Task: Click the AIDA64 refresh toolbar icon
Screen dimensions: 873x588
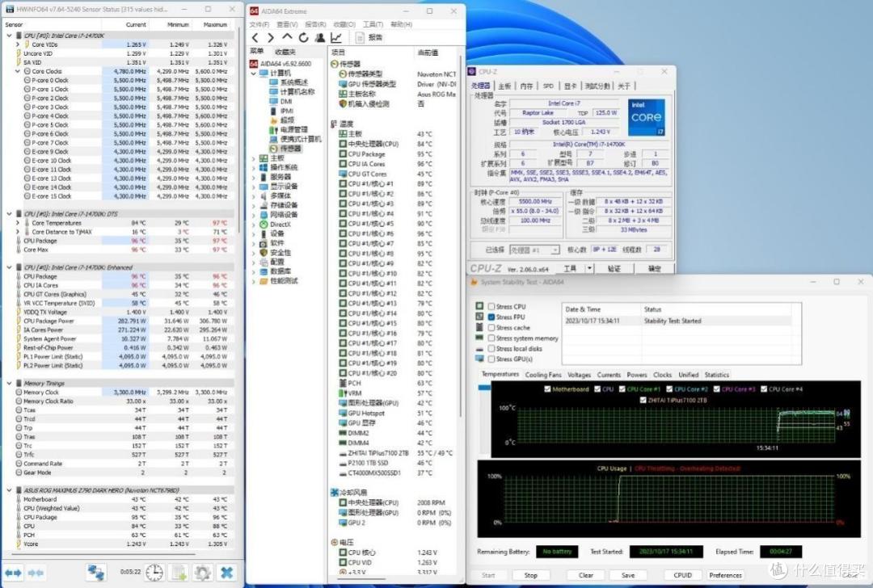Action: (303, 37)
